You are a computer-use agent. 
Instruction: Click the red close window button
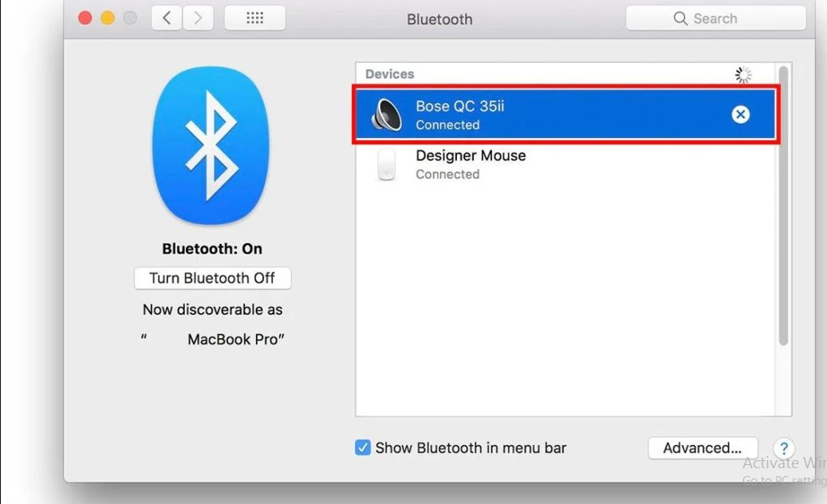(x=85, y=18)
